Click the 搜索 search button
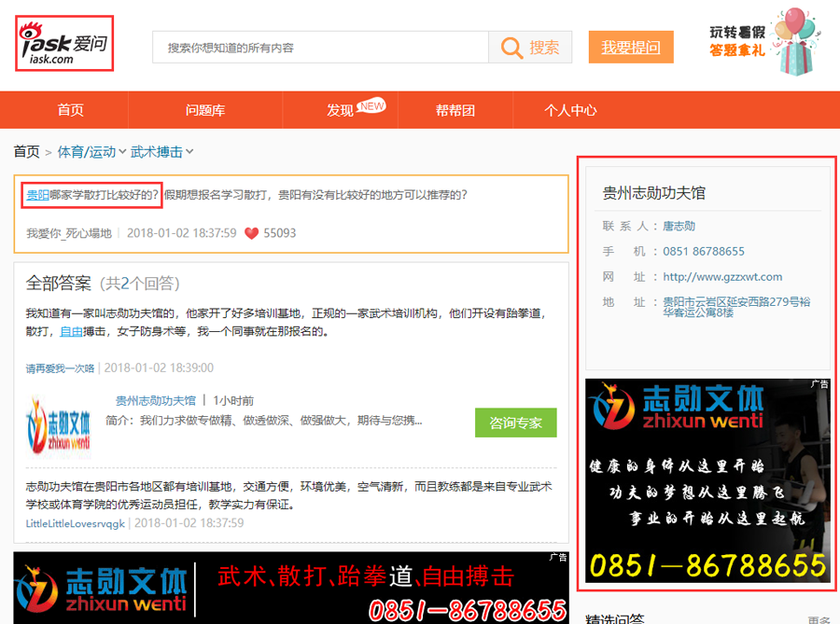Viewport: 840px width, 624px height. [x=530, y=48]
